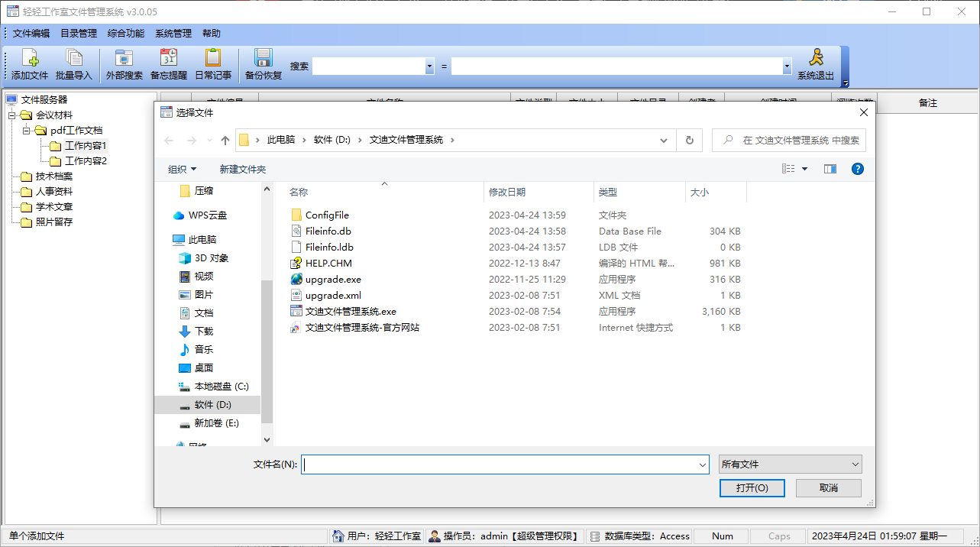Click the back arrow in file dialog
The image size is (980, 547).
170,141
